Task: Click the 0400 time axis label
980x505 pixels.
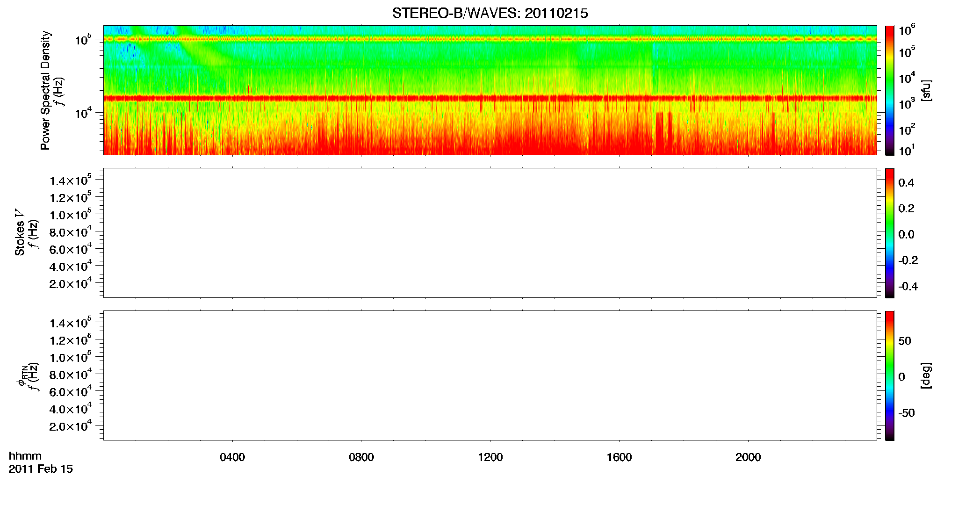Action: tap(232, 457)
